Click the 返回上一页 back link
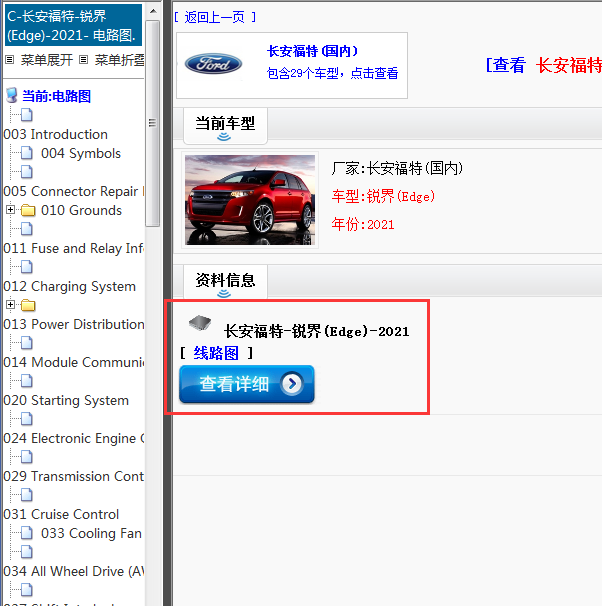This screenshot has width=602, height=606. 214,17
